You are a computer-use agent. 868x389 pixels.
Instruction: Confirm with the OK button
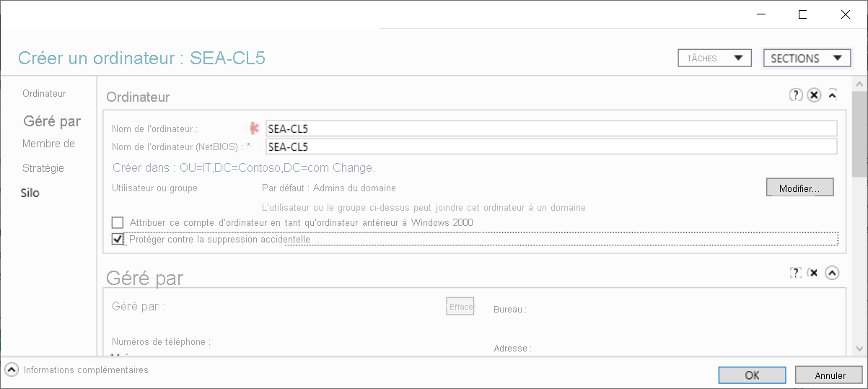coord(752,375)
